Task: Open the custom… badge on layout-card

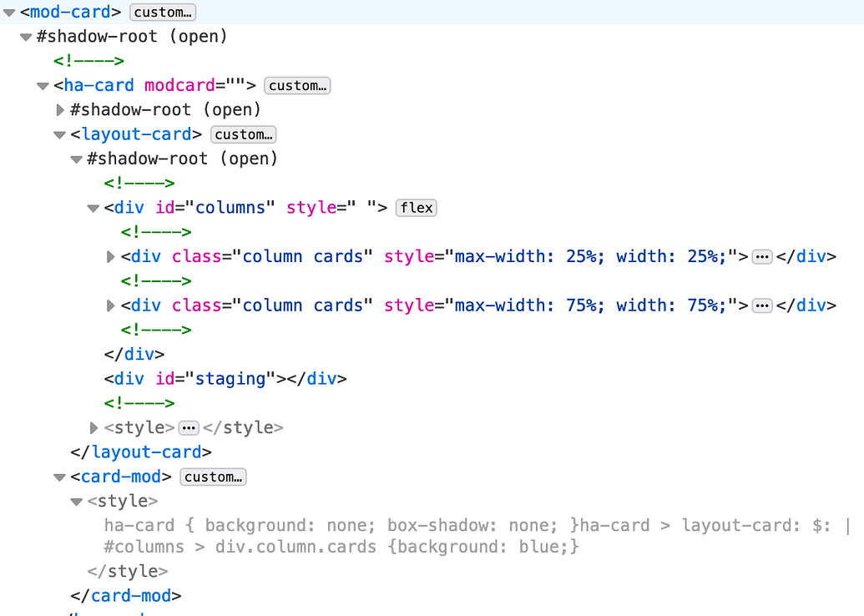Action: [x=243, y=134]
